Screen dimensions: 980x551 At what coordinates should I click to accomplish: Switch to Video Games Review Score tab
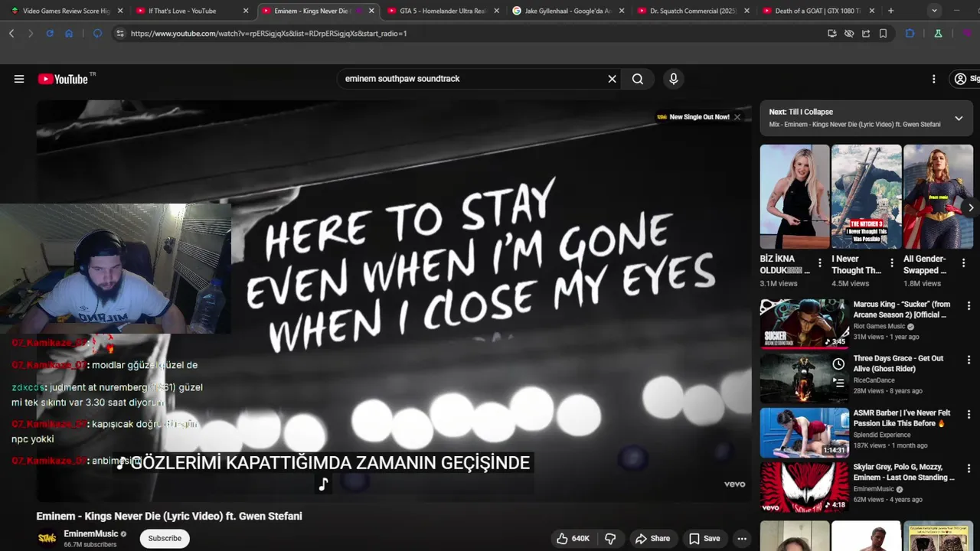[67, 11]
